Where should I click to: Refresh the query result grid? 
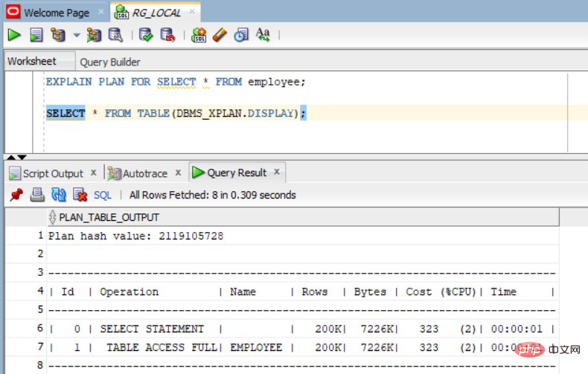[59, 195]
